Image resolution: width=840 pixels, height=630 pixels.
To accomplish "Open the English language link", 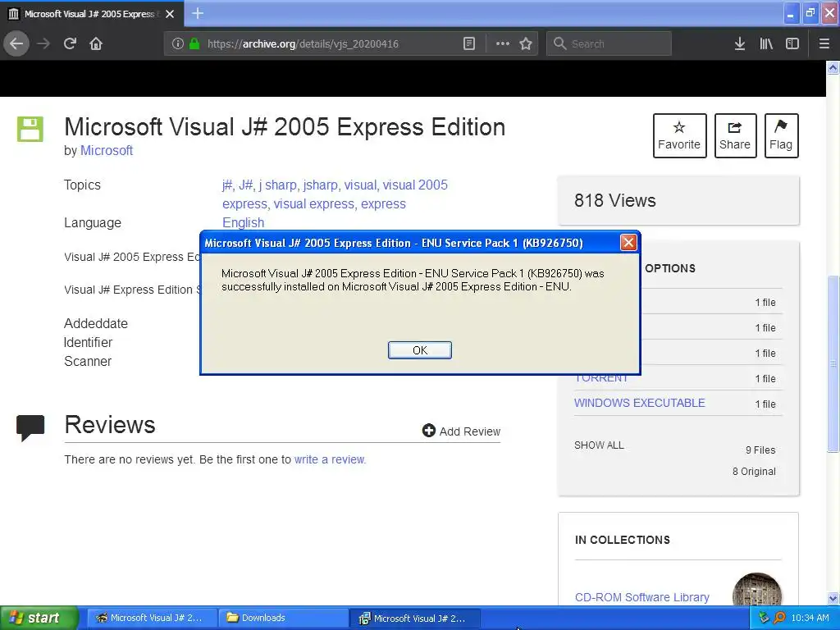I will [243, 222].
